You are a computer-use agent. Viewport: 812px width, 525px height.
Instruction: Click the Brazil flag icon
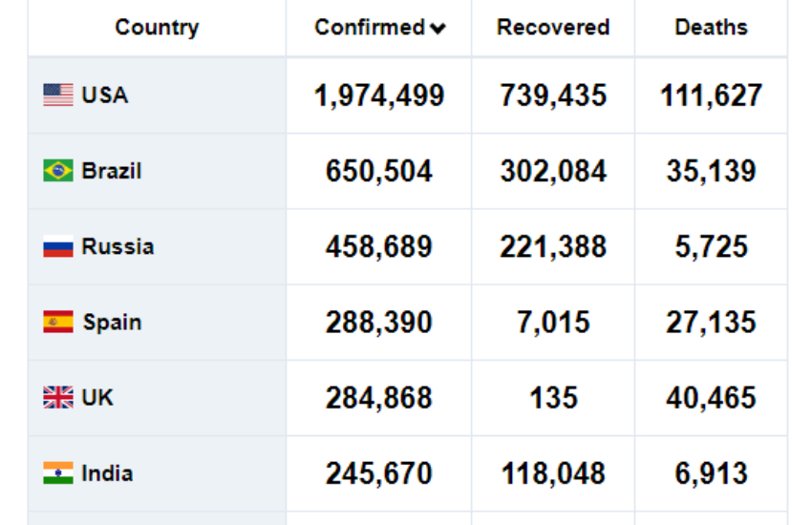coord(58,171)
